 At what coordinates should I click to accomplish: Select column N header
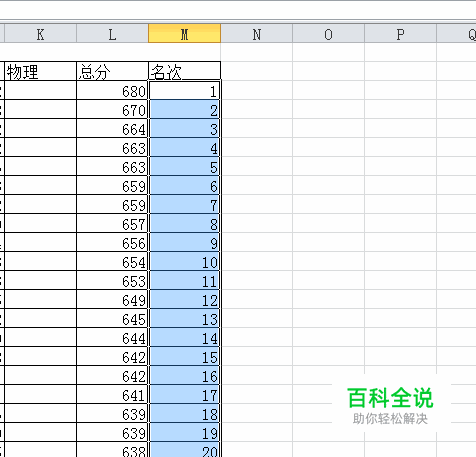click(256, 33)
